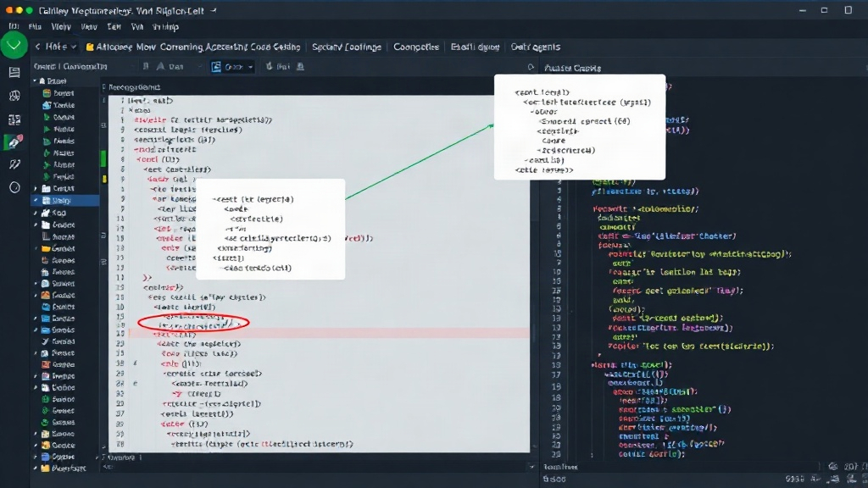The height and width of the screenshot is (488, 868).
Task: Select the last yellow folder row in the tree
Action: (64, 468)
